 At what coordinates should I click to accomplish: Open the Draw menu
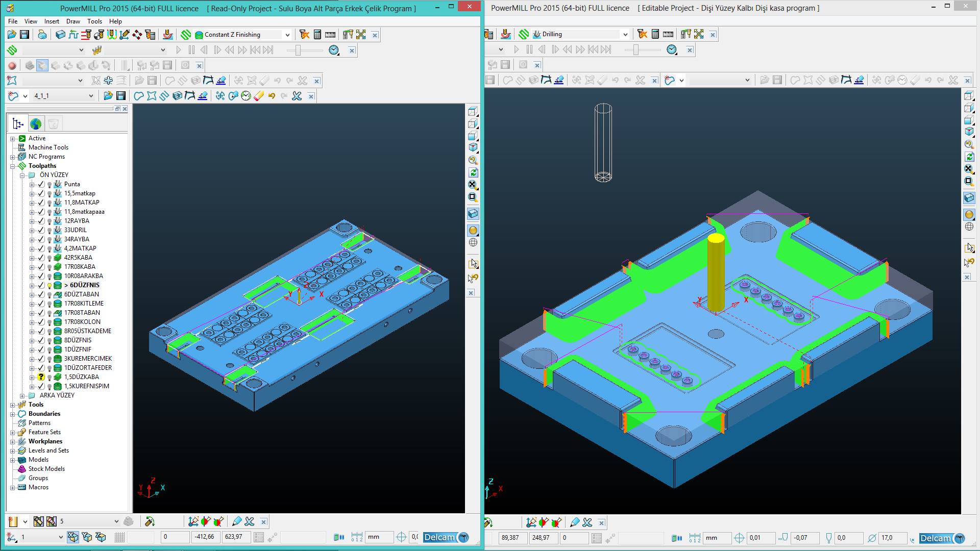(73, 21)
